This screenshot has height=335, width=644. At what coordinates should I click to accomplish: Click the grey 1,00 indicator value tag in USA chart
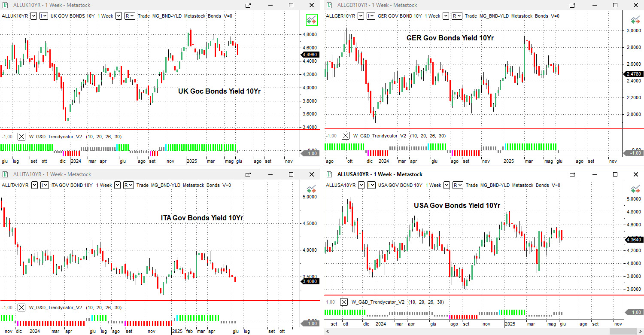[633, 313]
